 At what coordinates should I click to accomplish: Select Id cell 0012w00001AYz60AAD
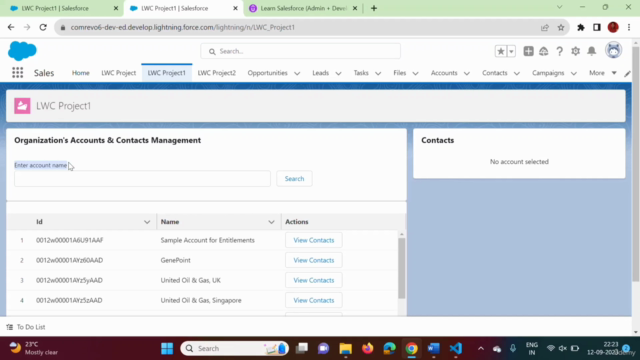(x=69, y=260)
